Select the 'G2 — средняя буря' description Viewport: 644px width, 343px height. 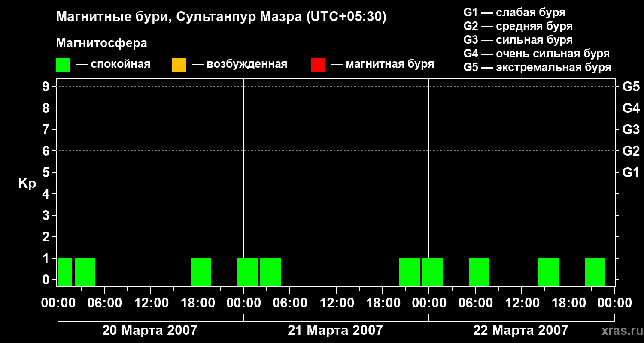click(518, 26)
